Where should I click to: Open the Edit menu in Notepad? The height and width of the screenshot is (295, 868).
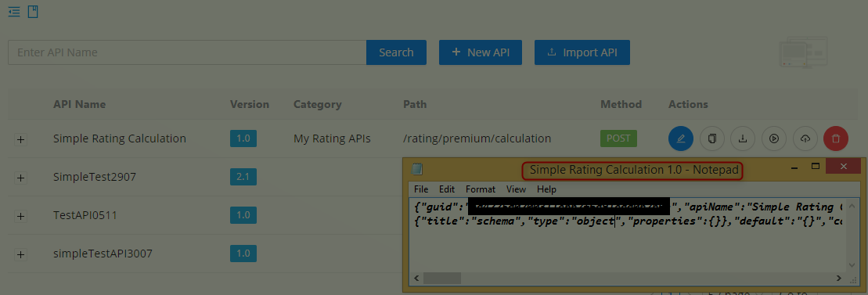[447, 189]
